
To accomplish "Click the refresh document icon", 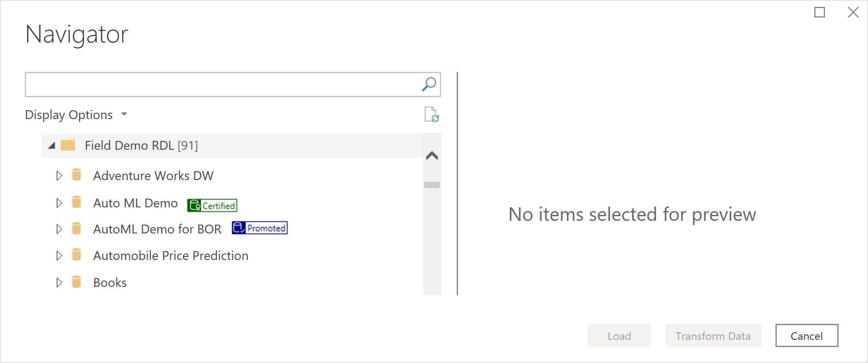I will [431, 114].
